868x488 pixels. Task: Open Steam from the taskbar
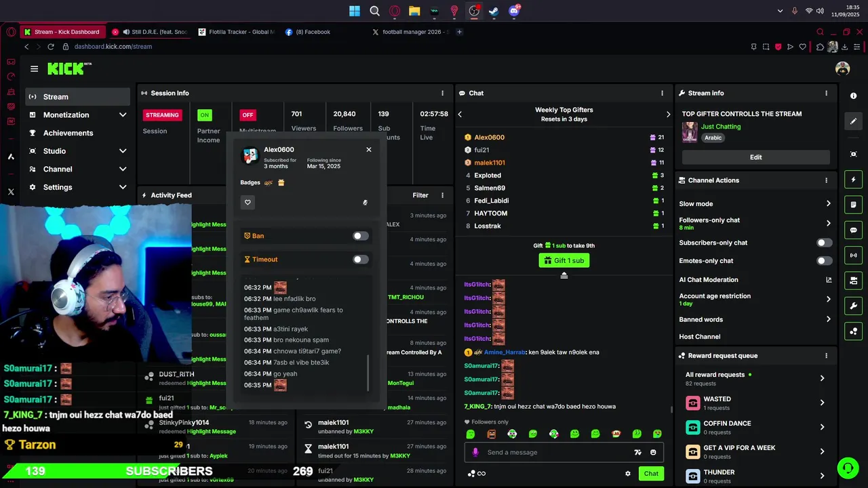tap(494, 11)
